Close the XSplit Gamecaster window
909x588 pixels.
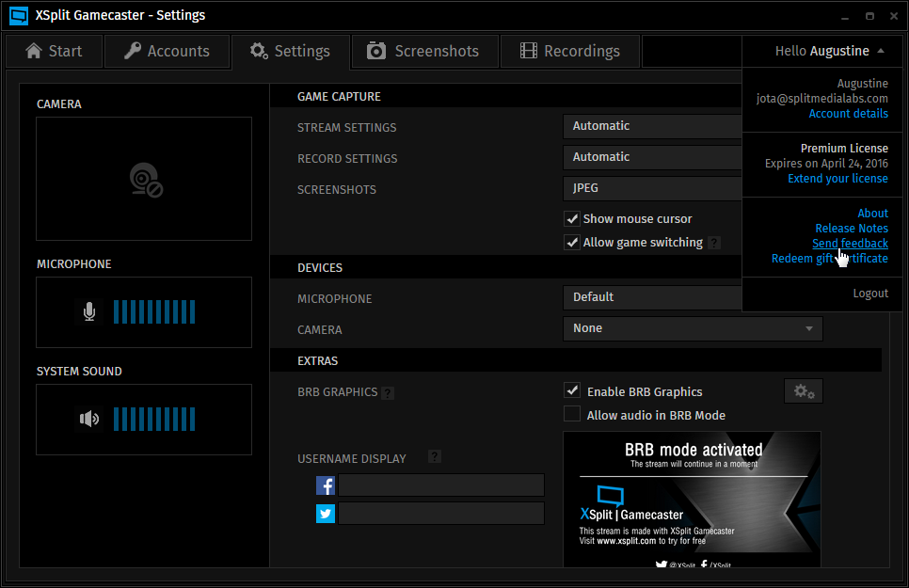point(894,16)
